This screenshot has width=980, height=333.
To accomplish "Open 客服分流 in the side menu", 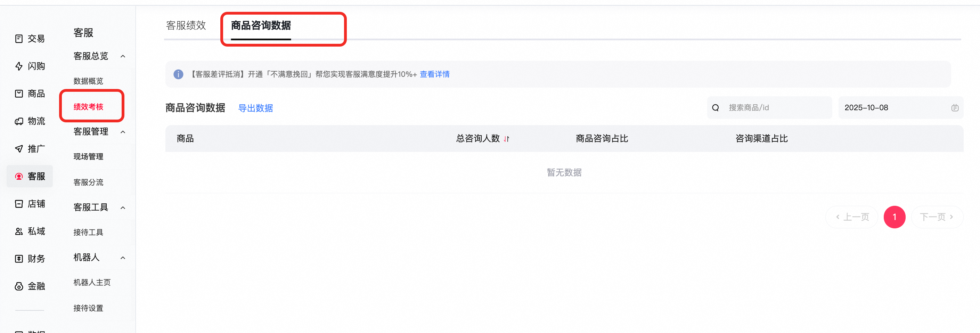I will (x=88, y=182).
